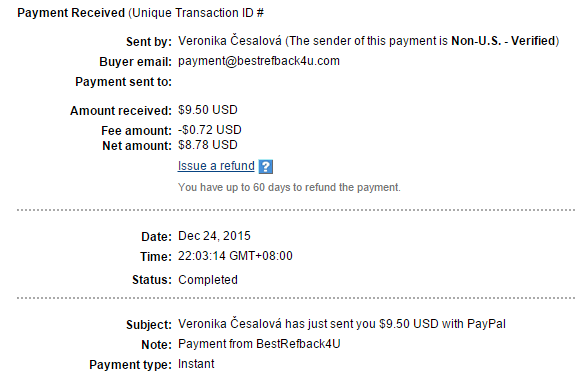The height and width of the screenshot is (381, 575).
Task: Click the Unique Transaction ID # text
Action: point(196,13)
